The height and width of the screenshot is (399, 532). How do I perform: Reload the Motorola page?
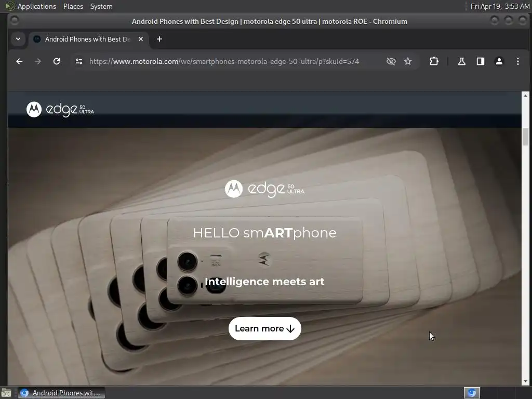[57, 61]
